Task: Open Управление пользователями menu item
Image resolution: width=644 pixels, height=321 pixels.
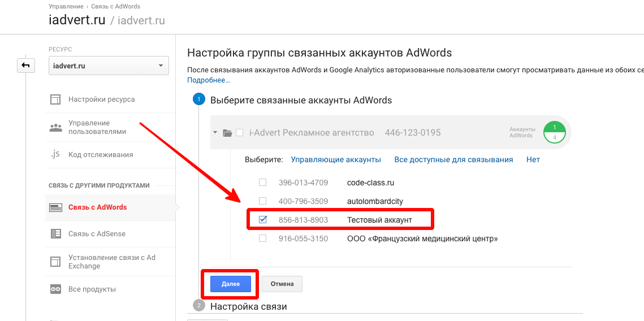Action: (x=97, y=127)
